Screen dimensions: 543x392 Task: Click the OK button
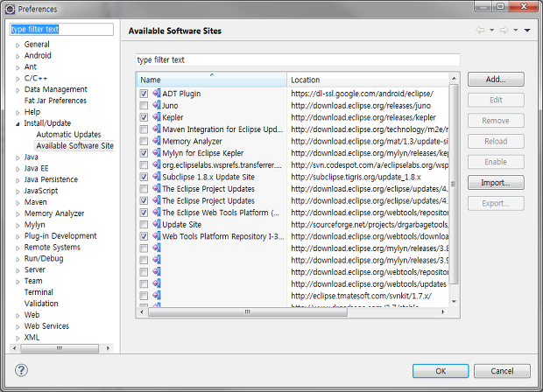pyautogui.click(x=441, y=371)
